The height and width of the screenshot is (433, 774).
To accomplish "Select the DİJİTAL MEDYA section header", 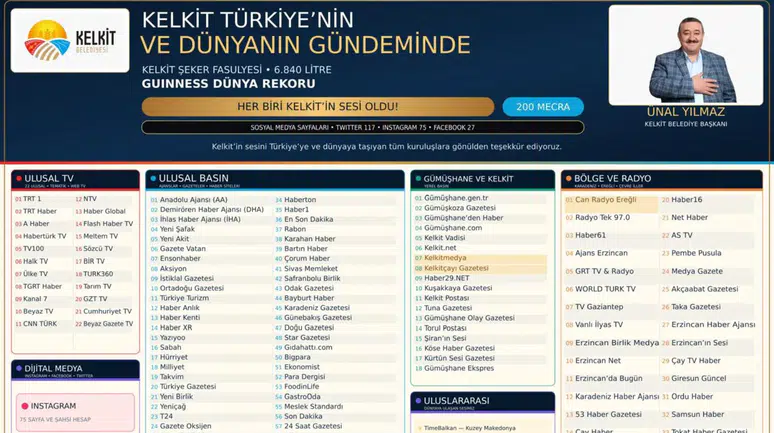I will pos(75,370).
